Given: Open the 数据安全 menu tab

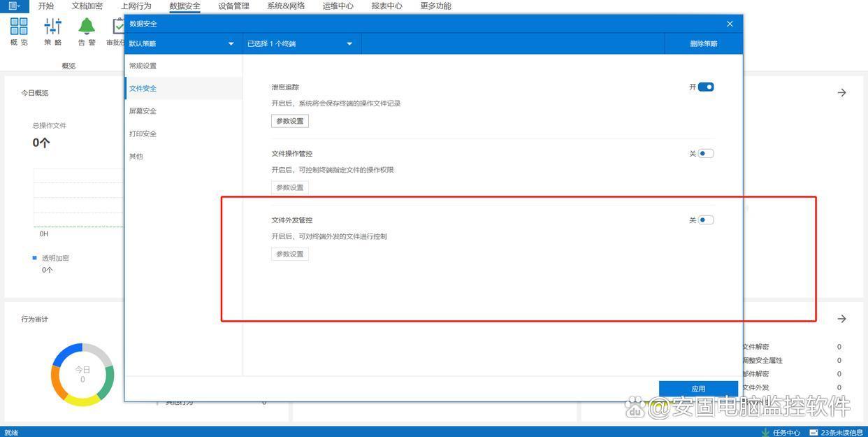Looking at the screenshot, I should [185, 6].
